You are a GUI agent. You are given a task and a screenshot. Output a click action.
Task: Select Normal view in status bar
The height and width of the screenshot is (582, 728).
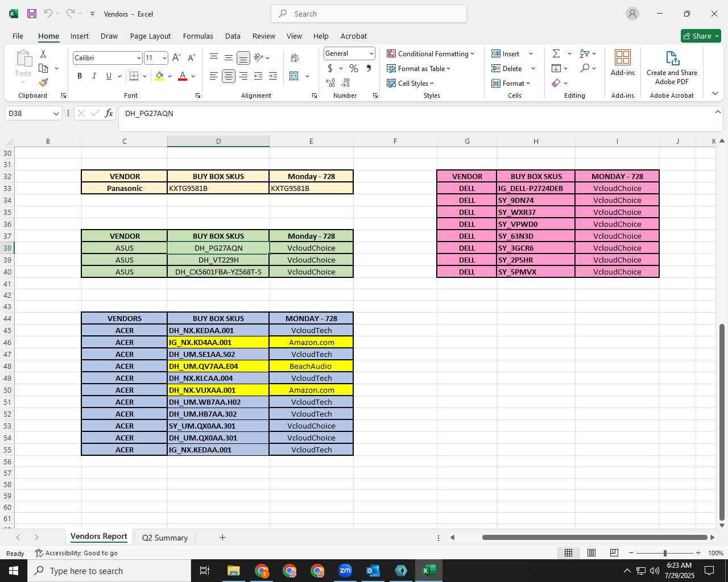[x=568, y=553]
